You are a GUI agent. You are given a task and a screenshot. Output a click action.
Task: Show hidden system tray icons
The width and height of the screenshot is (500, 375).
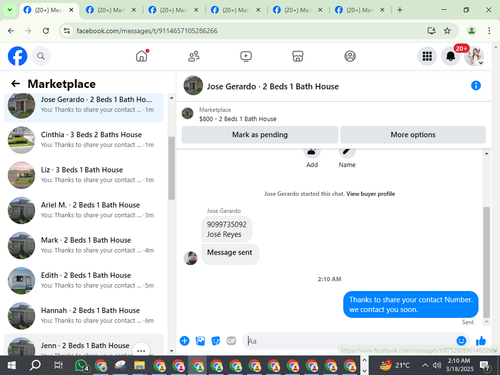[425, 365]
